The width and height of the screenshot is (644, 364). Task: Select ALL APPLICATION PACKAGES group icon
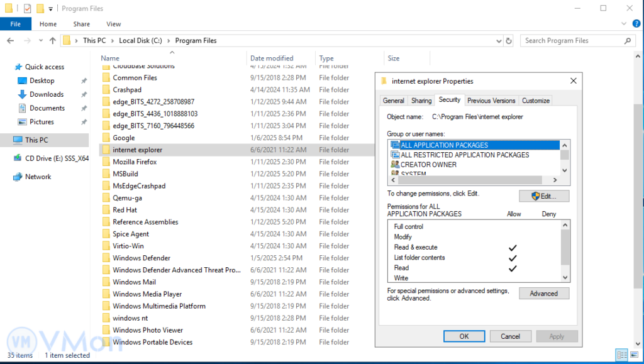tap(395, 145)
